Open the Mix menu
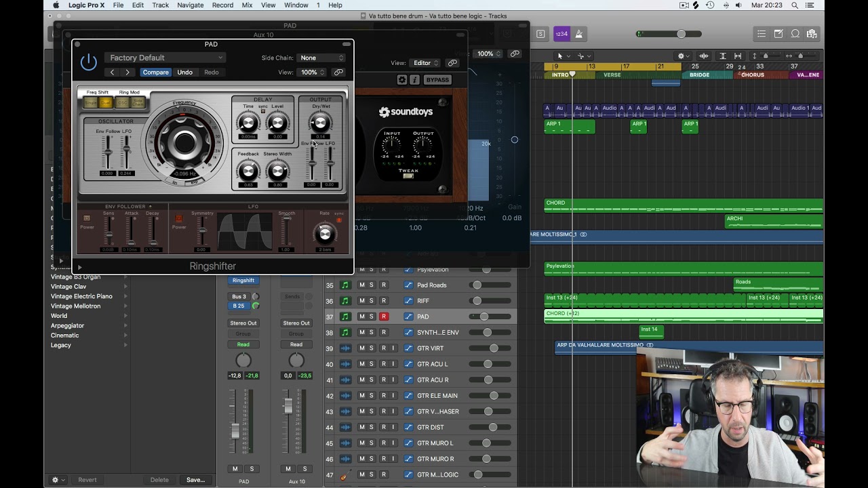The image size is (868, 488). pyautogui.click(x=247, y=5)
